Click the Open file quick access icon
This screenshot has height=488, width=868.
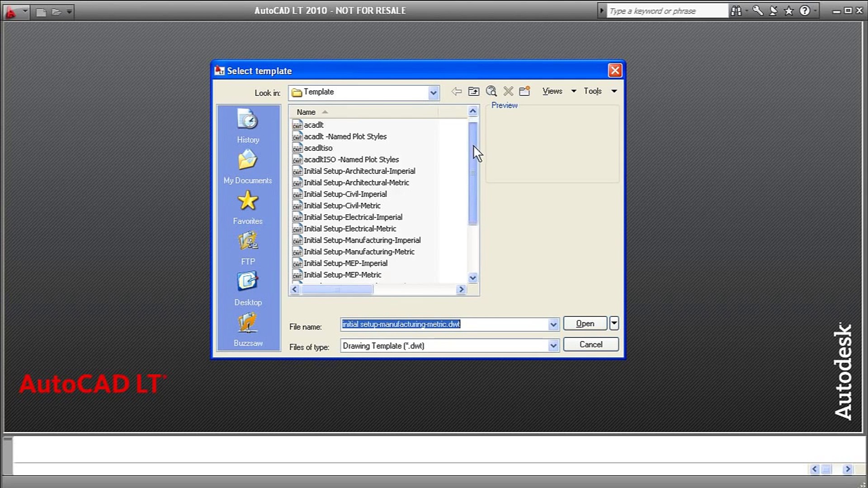[x=56, y=12]
